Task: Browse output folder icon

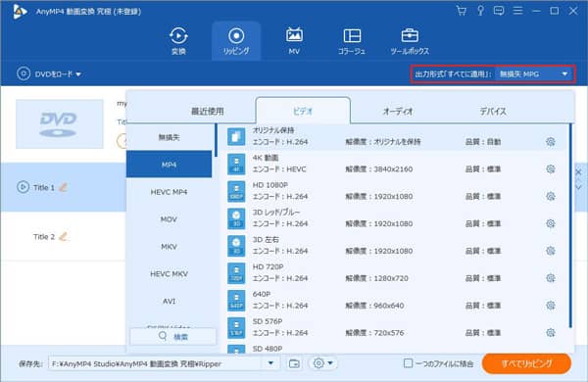Action: click(x=294, y=363)
